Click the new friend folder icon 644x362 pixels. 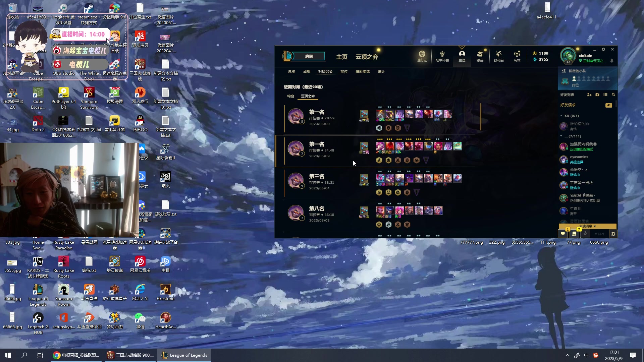(x=597, y=95)
